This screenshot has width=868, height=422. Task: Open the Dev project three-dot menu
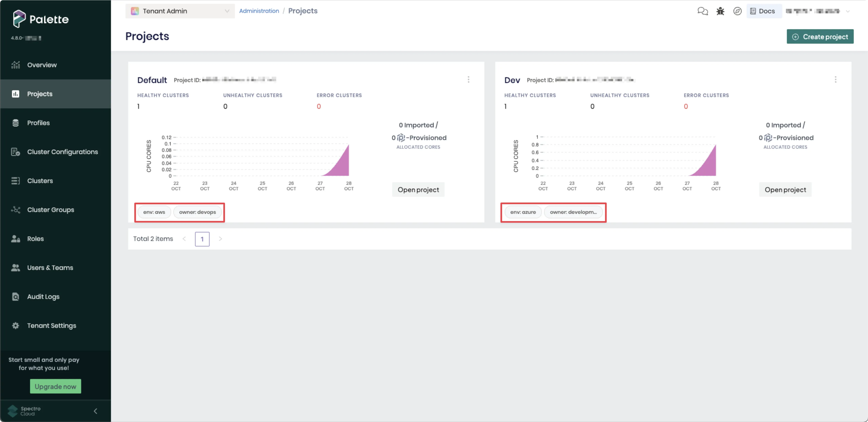[836, 80]
